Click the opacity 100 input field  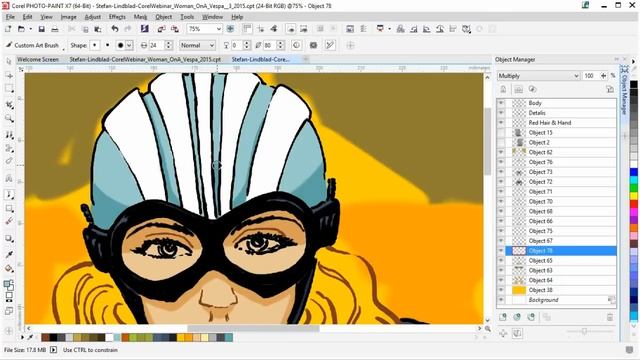pos(589,76)
